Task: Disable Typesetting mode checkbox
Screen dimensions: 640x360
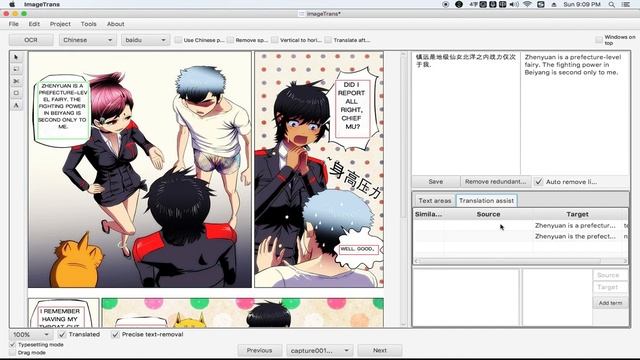Action: [x=13, y=344]
